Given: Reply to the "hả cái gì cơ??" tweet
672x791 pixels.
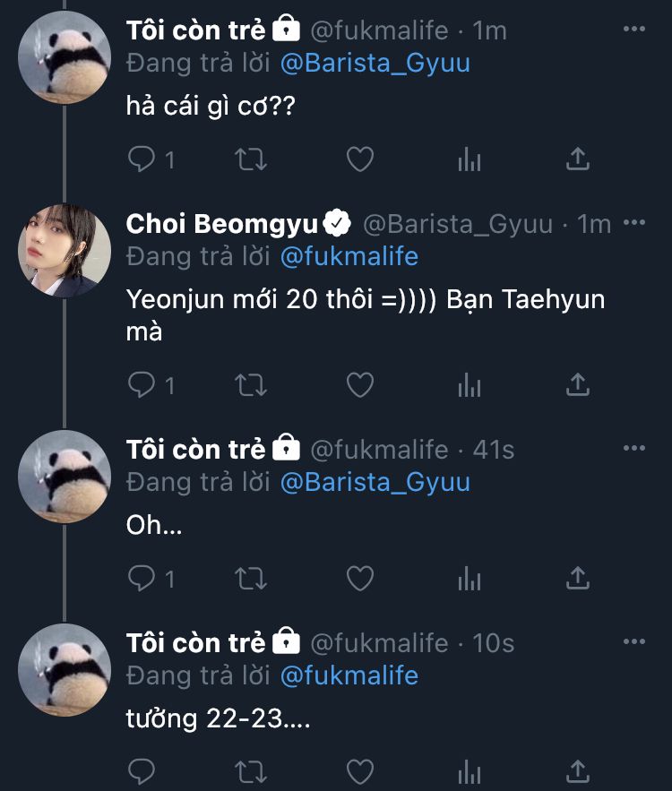Looking at the screenshot, I should pyautogui.click(x=142, y=160).
